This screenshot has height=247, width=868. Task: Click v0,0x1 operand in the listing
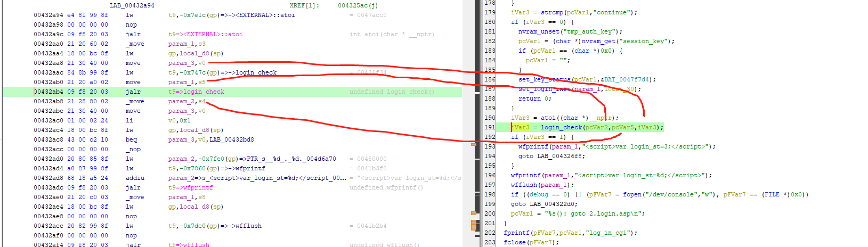(180, 120)
